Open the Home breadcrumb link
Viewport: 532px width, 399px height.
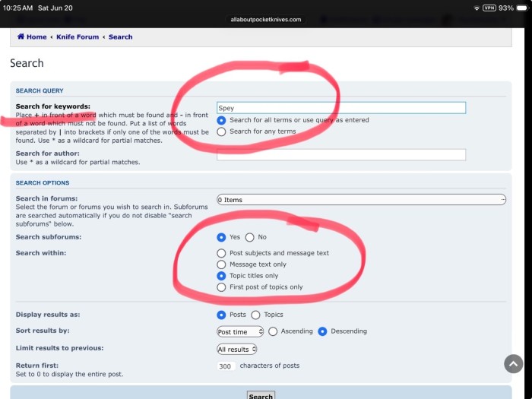point(36,36)
